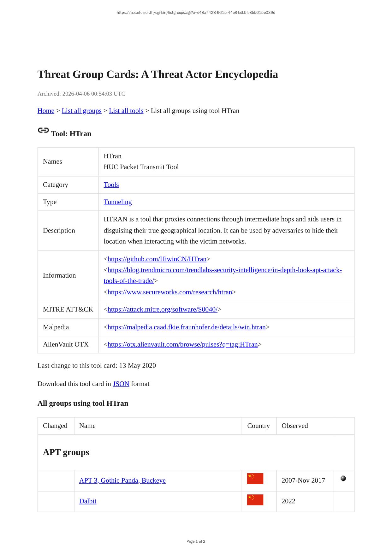Open APT 3, Gothic Panda, Buckeye group
Viewport: 392px width, 554px height.
122,480
